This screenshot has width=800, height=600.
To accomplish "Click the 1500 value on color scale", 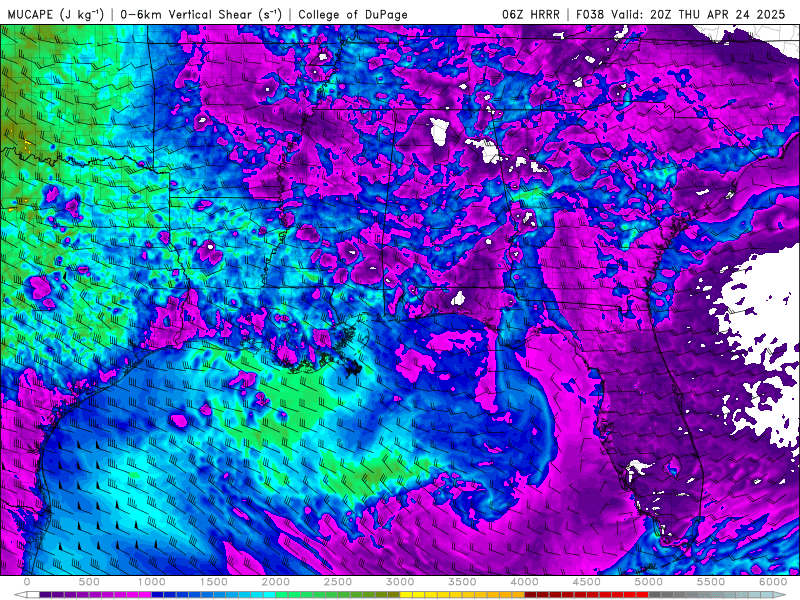I will [214, 582].
